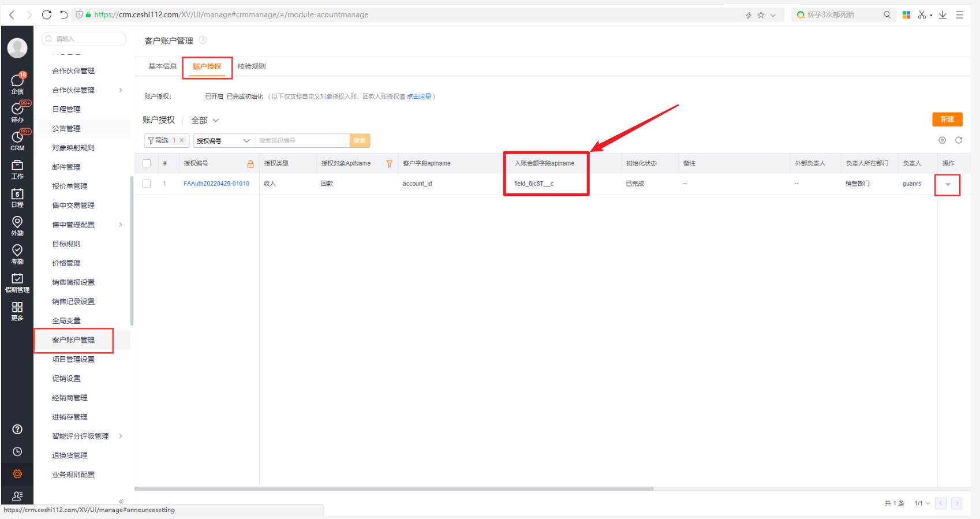Open the row action dropdown in 操作 column
This screenshot has width=980, height=519.
[948, 185]
